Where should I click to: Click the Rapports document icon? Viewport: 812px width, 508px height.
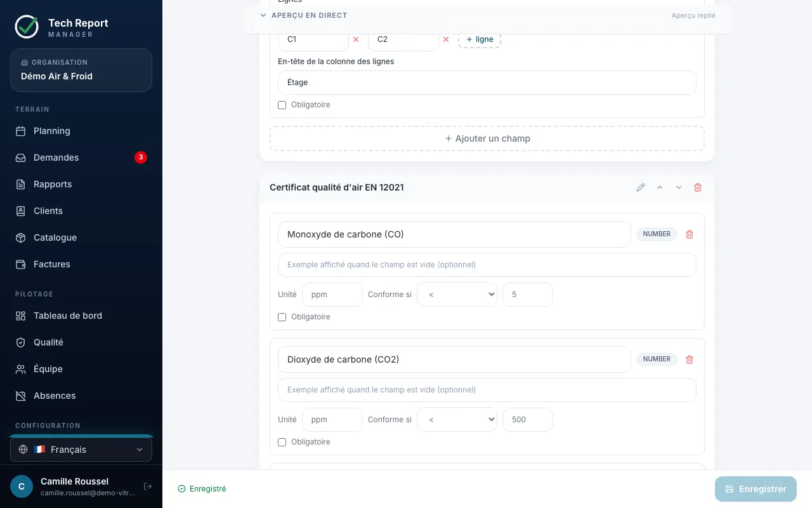(21, 184)
